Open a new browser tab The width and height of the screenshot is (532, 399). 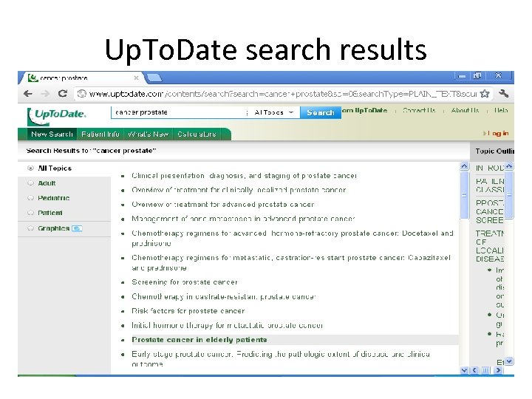click(154, 78)
